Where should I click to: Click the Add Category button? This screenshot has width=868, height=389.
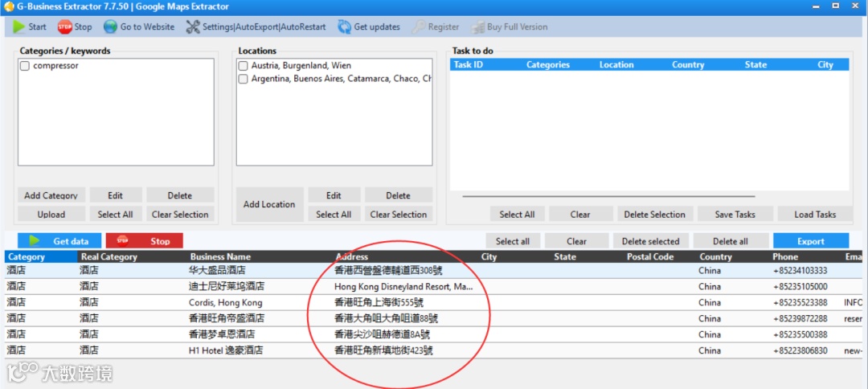51,195
